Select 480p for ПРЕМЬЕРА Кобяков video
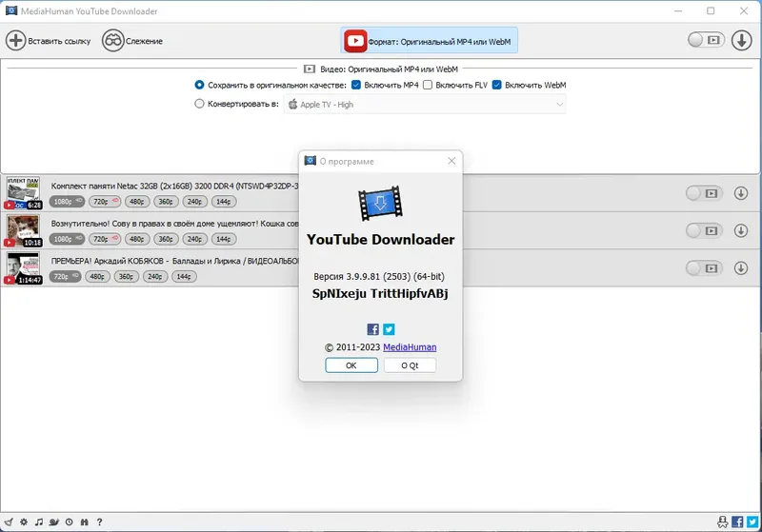Viewport: 762px width, 532px height. click(x=98, y=276)
